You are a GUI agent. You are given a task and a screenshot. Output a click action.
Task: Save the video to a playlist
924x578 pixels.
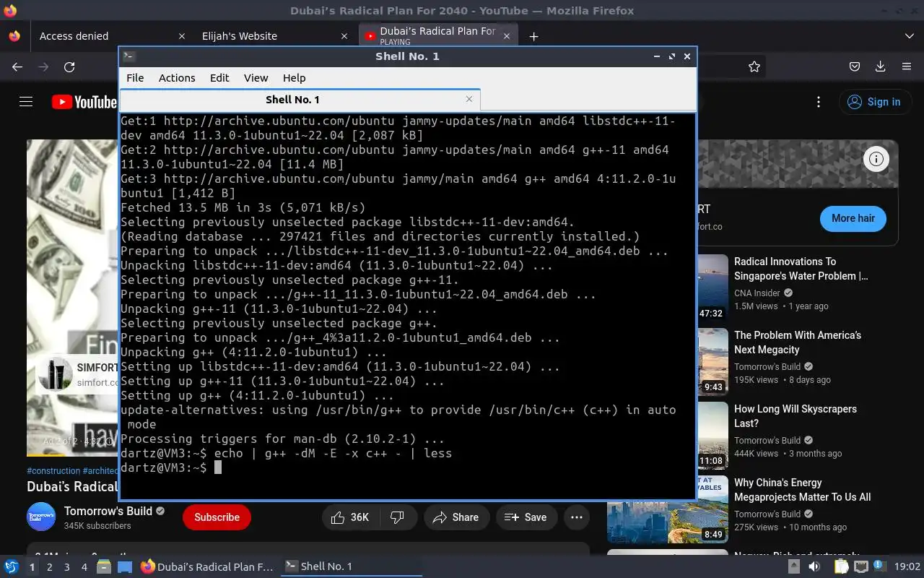526,517
